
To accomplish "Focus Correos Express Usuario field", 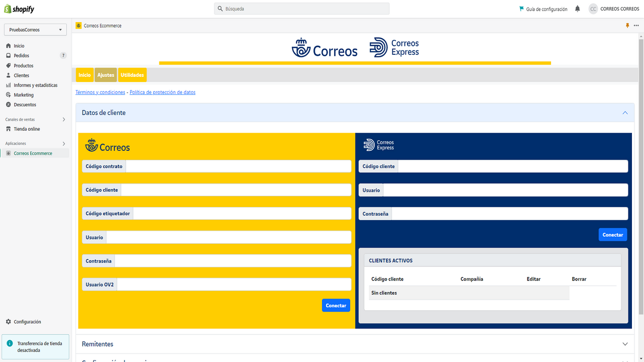I will (x=506, y=190).
